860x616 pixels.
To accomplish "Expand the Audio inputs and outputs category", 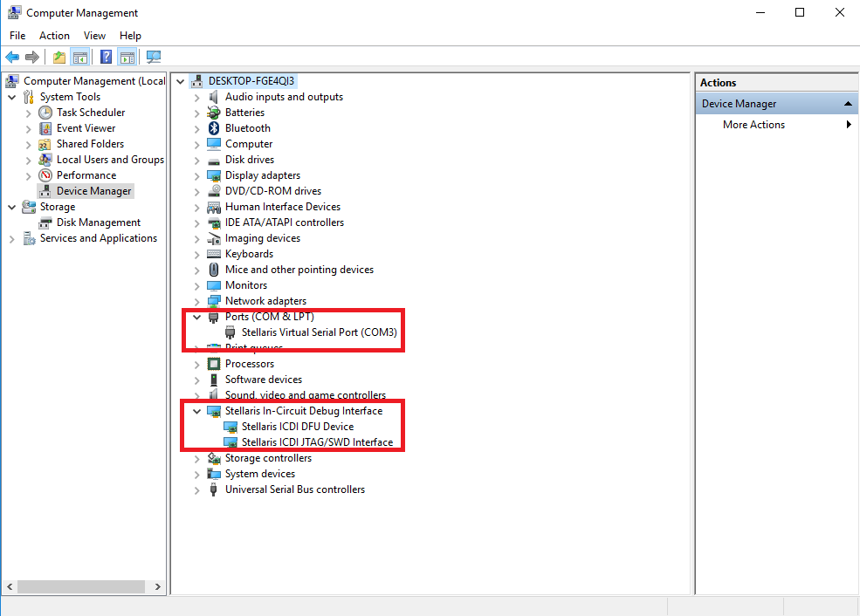I will [x=197, y=98].
